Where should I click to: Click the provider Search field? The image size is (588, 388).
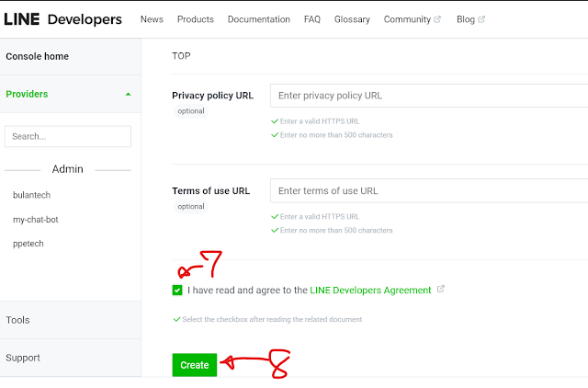point(68,136)
